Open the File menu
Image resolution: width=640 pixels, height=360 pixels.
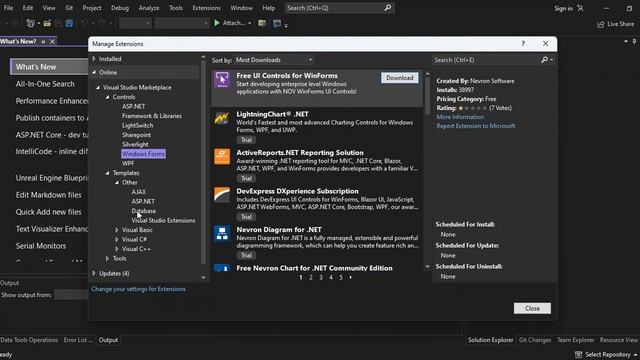click(8, 8)
